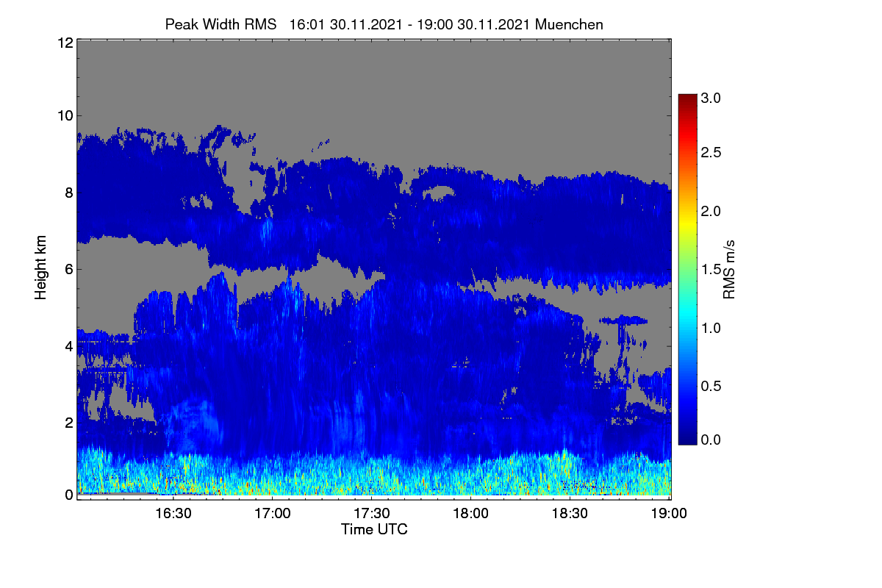Viewport: 882px width, 588px height.
Task: Click the colorbar value 1.5
Action: tap(711, 270)
